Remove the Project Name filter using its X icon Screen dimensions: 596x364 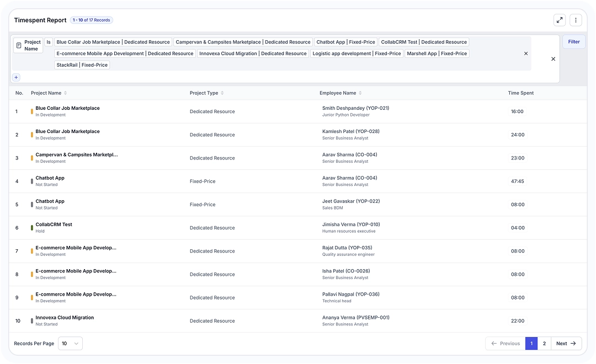point(553,58)
